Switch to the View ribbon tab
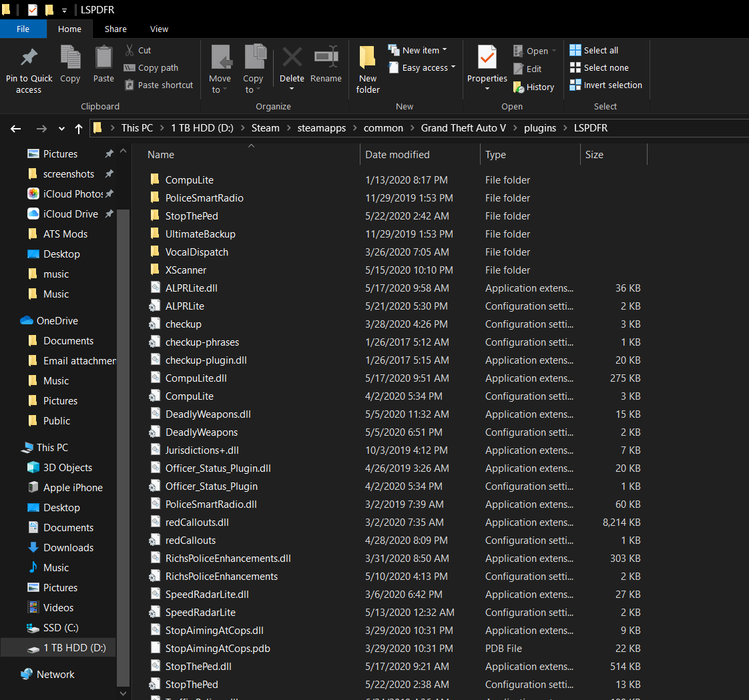The width and height of the screenshot is (749, 700). pyautogui.click(x=159, y=29)
